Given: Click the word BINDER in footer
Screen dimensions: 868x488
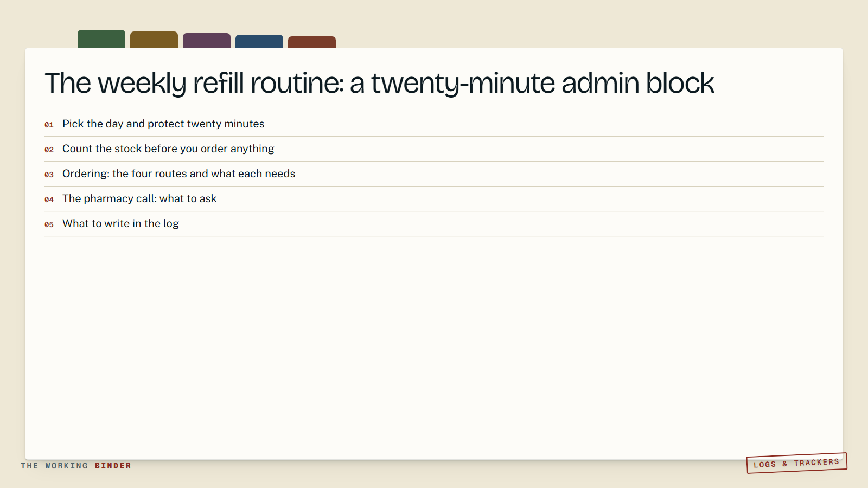Looking at the screenshot, I should pyautogui.click(x=113, y=466).
